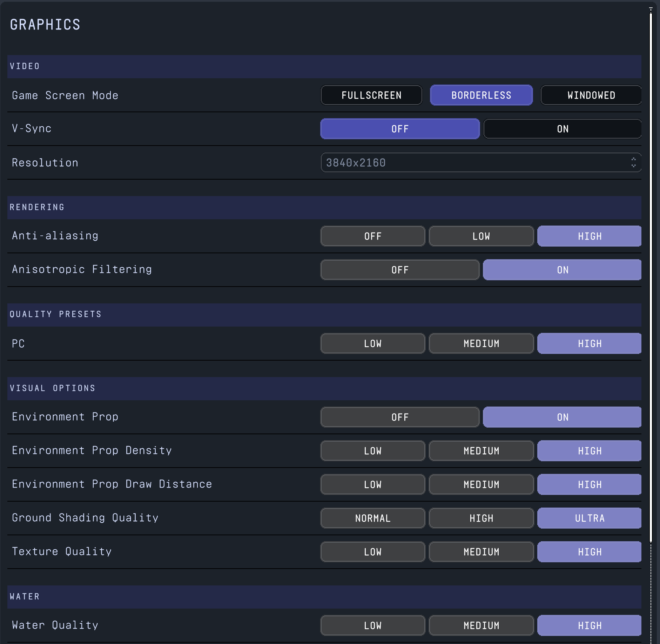Disable Anisotropic Filtering
This screenshot has height=644, width=660.
(400, 270)
